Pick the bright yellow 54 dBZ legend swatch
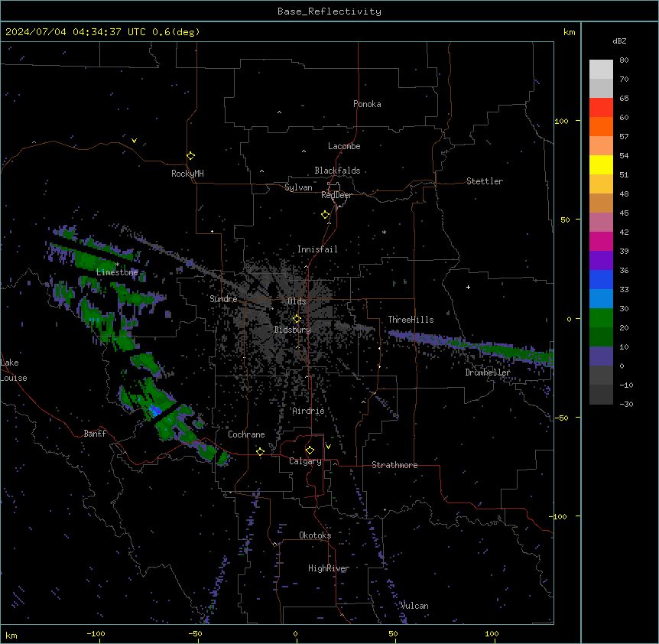The width and height of the screenshot is (659, 644). 601,164
